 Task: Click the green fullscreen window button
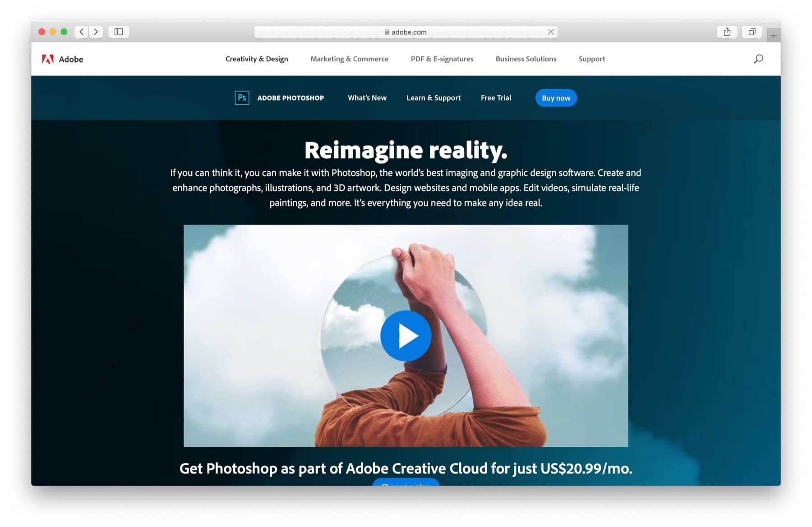click(x=64, y=32)
